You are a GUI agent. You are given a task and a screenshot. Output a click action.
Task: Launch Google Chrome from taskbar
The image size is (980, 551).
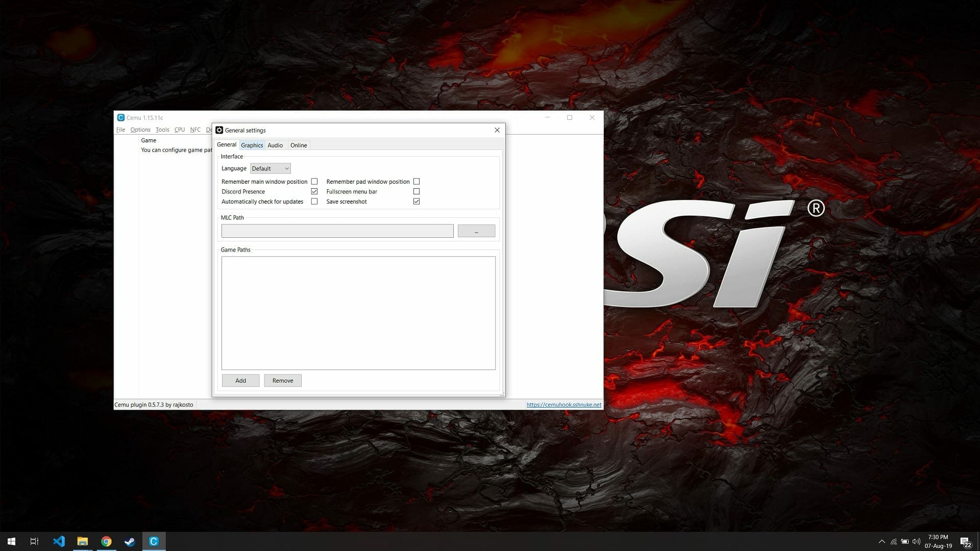coord(106,541)
